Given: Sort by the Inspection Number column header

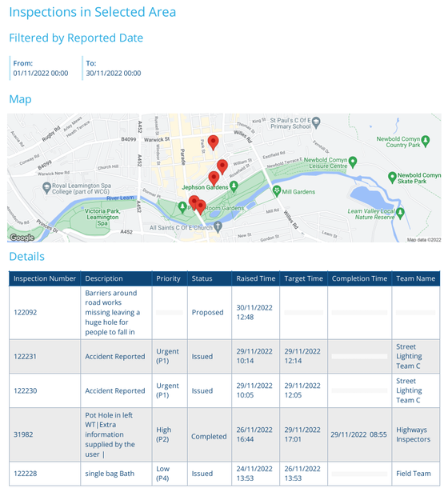Looking at the screenshot, I should (45, 278).
